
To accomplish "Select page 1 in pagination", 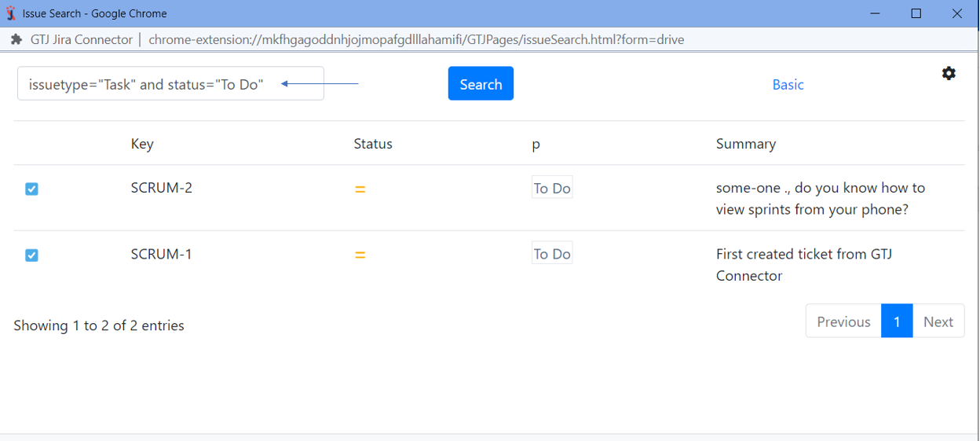I will coord(897,322).
